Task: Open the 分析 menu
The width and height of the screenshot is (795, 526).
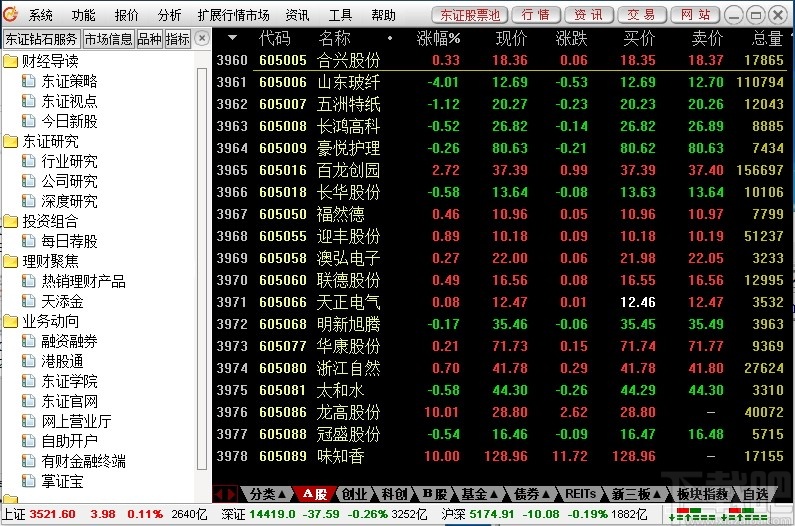Action: [x=169, y=15]
